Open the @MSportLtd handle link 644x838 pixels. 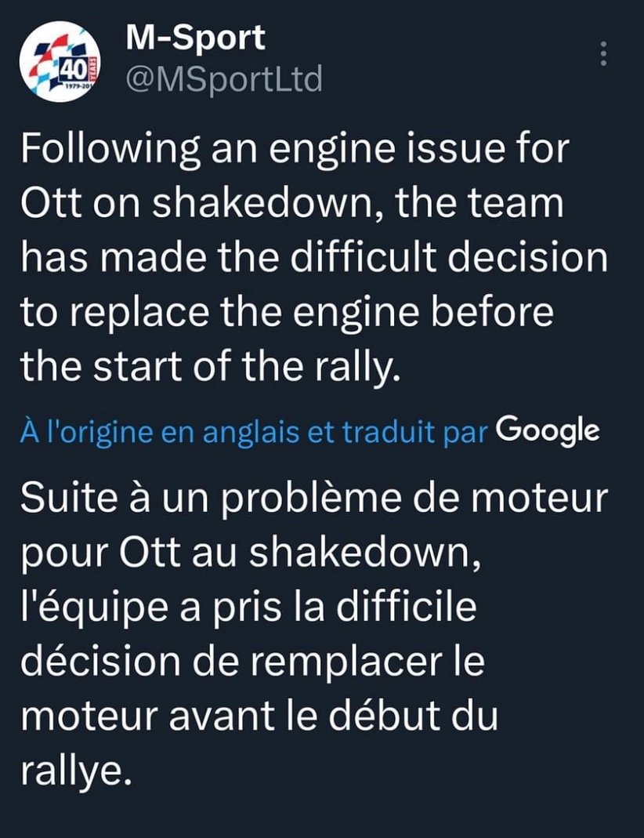pos(224,79)
